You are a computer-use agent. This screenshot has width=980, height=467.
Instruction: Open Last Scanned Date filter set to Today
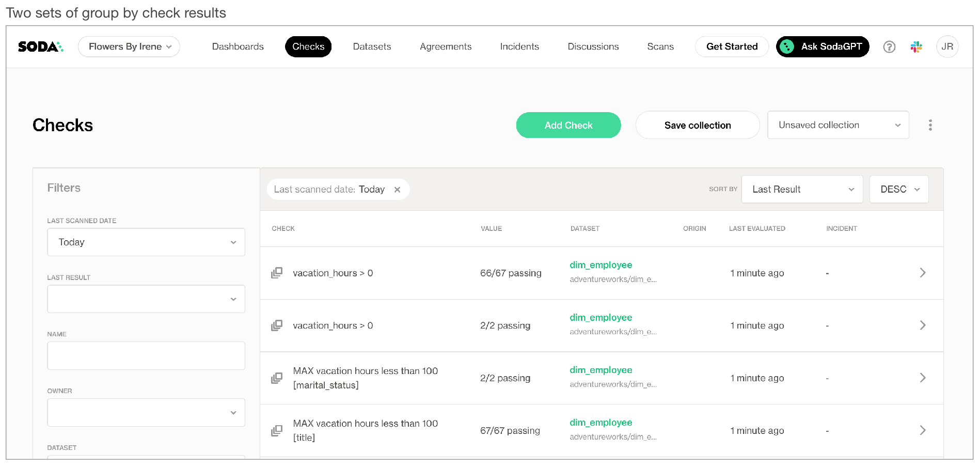coord(146,242)
